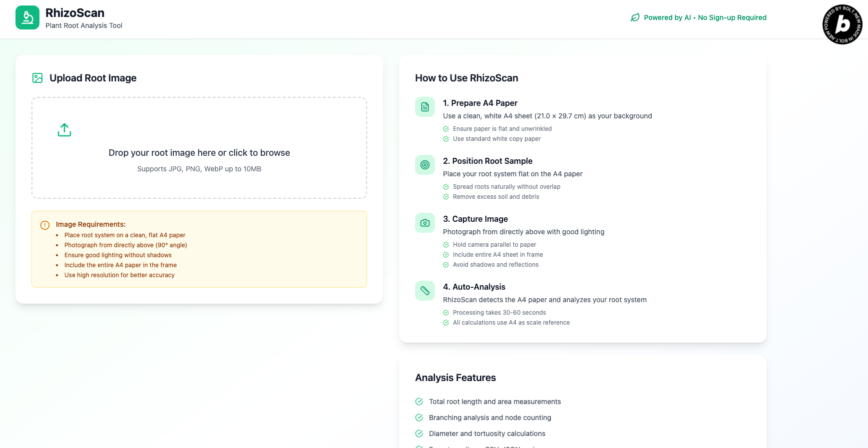This screenshot has height=448, width=868.
Task: Click the upload arrow icon in drop zone
Action: pyautogui.click(x=64, y=130)
